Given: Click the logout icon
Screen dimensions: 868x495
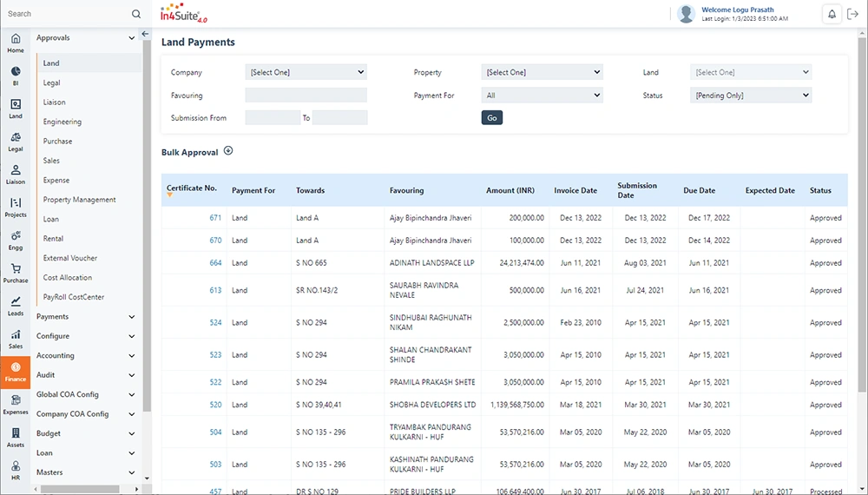Looking at the screenshot, I should (853, 14).
